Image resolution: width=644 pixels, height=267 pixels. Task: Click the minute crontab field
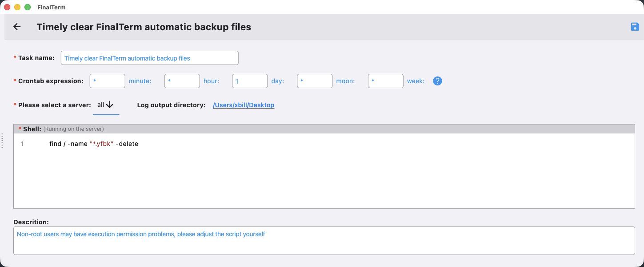108,81
